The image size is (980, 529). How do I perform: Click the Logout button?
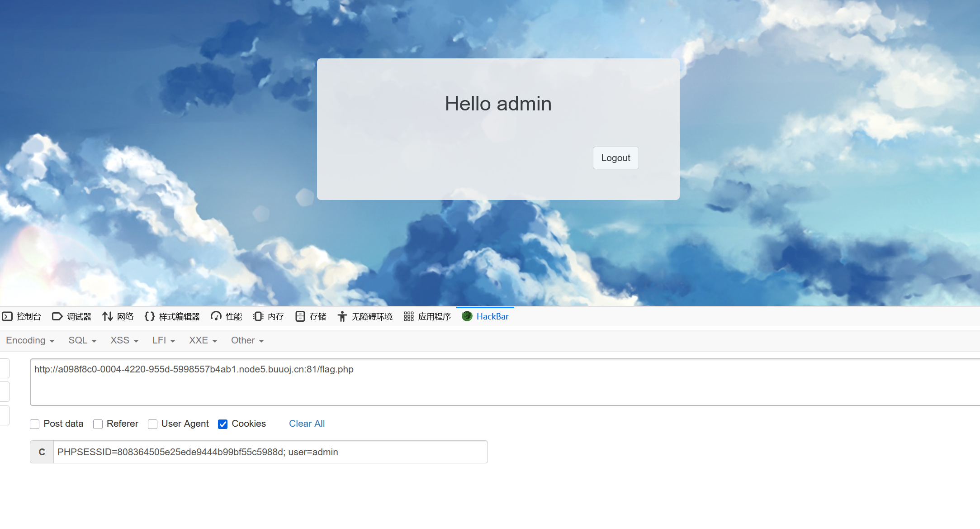click(x=615, y=158)
